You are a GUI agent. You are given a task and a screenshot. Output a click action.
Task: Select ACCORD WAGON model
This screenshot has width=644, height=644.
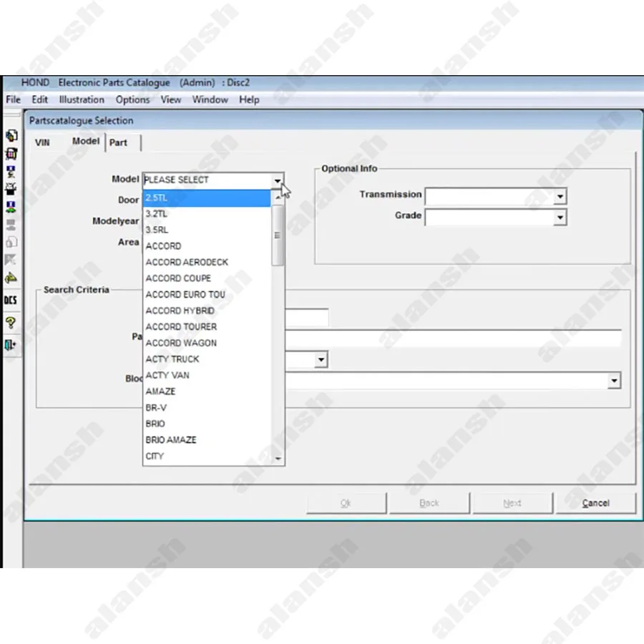click(x=207, y=343)
